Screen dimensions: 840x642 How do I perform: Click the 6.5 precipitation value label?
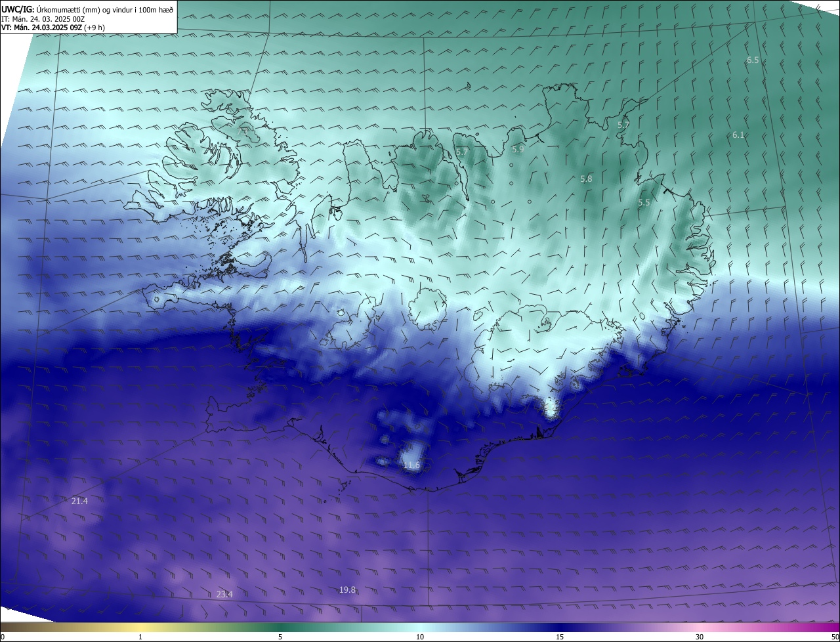pyautogui.click(x=753, y=60)
